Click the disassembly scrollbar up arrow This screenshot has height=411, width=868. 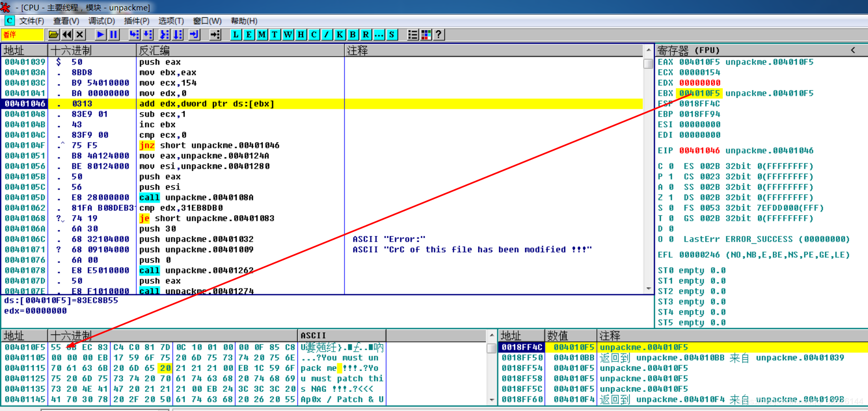point(648,50)
